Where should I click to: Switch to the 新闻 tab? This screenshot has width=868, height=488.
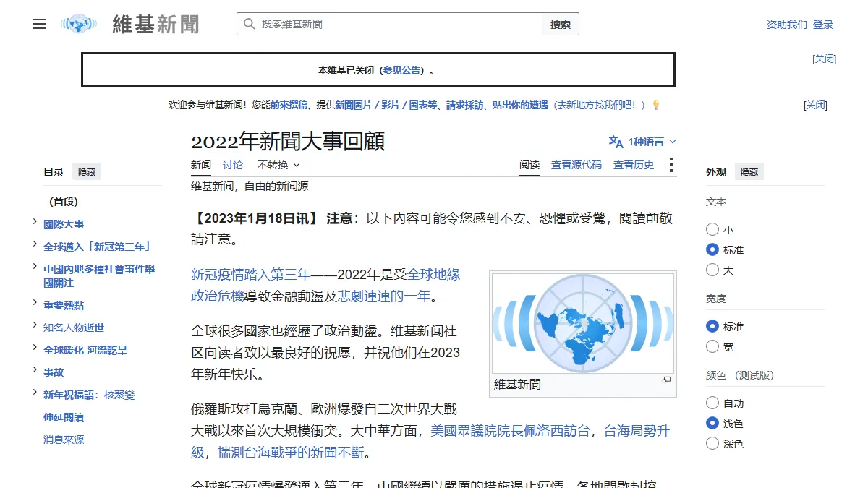[201, 165]
